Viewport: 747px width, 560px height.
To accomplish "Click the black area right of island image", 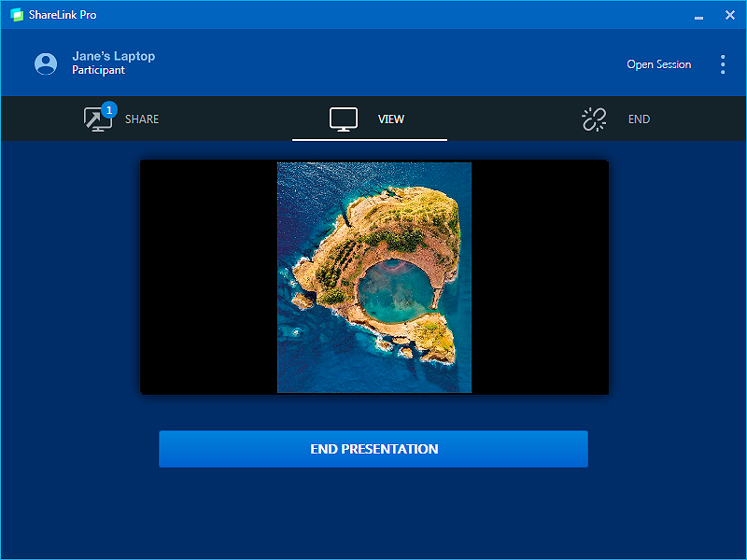I will [x=540, y=277].
